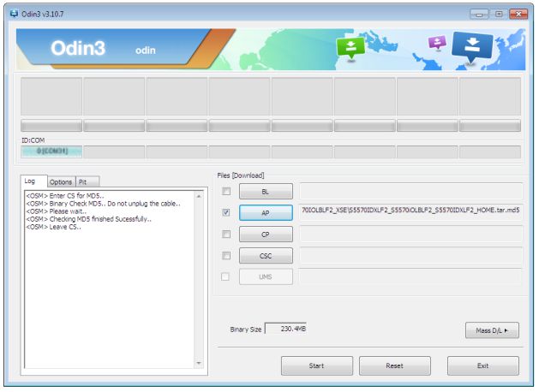The image size is (539, 392).
Task: Click the log scrollbar down arrow
Action: pos(199,363)
